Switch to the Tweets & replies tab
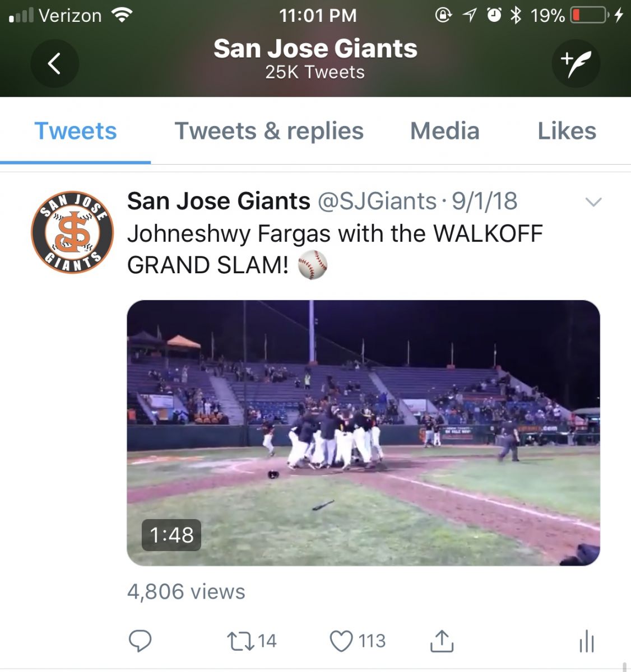 [x=269, y=131]
